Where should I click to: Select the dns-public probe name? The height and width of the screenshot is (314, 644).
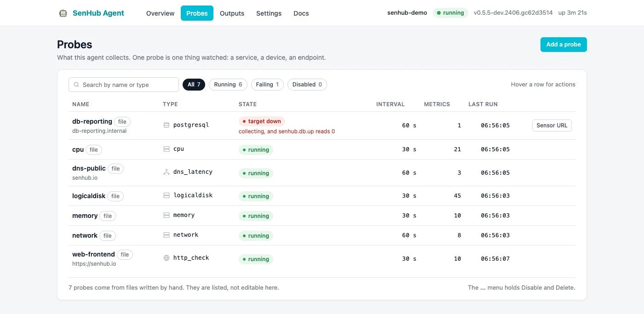[89, 168]
